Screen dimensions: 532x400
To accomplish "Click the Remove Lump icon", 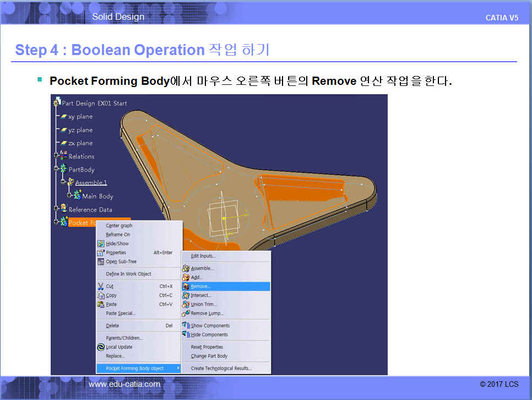I will (186, 313).
